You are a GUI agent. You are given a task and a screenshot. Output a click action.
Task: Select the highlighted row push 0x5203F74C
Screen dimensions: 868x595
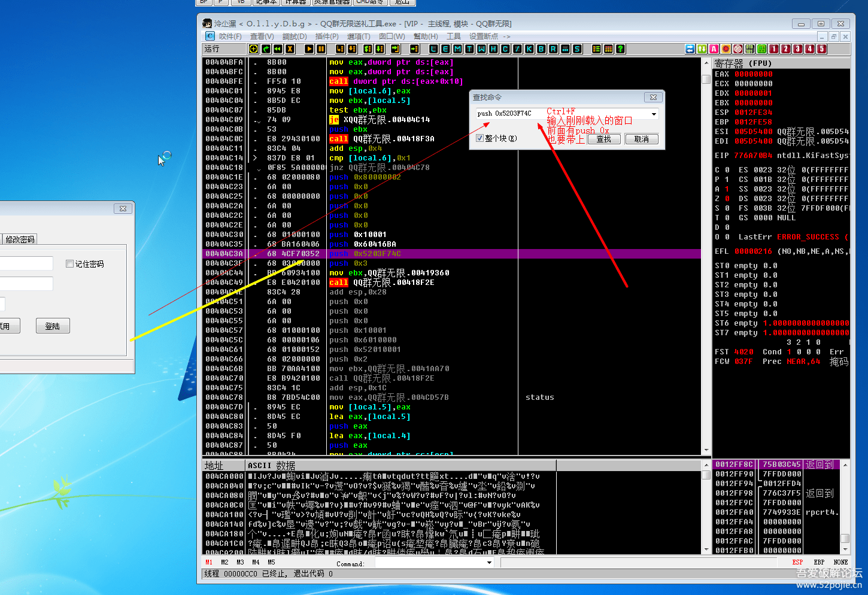(452, 254)
